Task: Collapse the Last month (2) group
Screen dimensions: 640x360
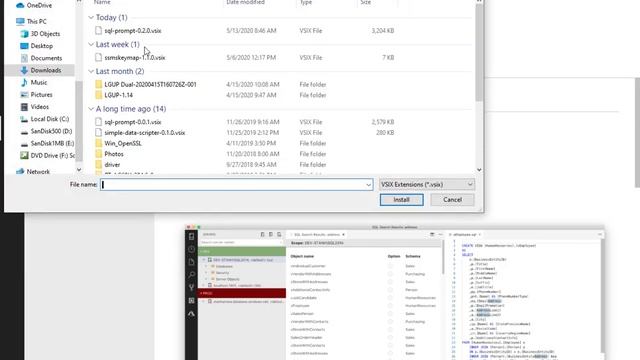Action: pyautogui.click(x=91, y=71)
